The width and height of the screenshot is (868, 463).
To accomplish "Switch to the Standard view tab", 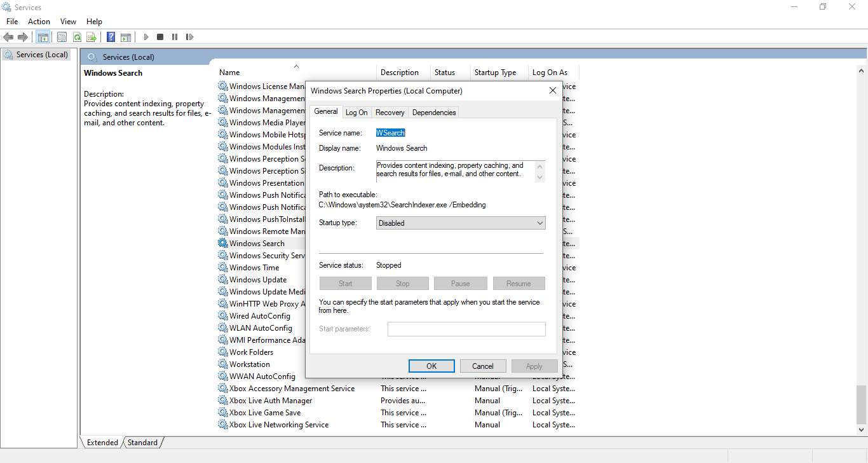I will [142, 443].
